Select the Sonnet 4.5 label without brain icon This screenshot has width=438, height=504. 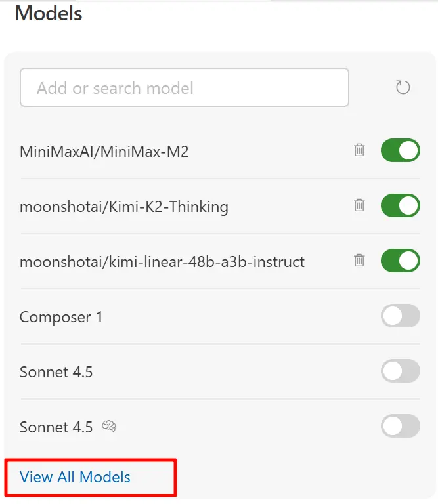click(x=56, y=372)
